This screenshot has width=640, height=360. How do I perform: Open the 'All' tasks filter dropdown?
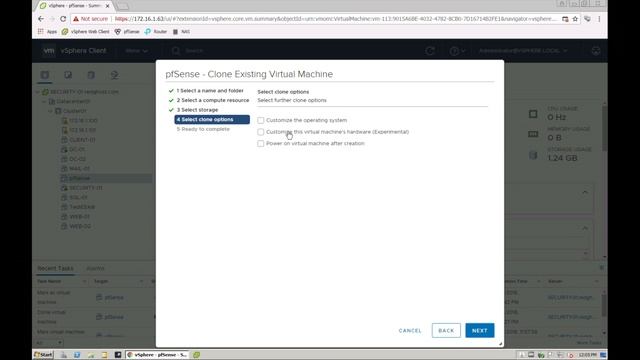[49, 343]
